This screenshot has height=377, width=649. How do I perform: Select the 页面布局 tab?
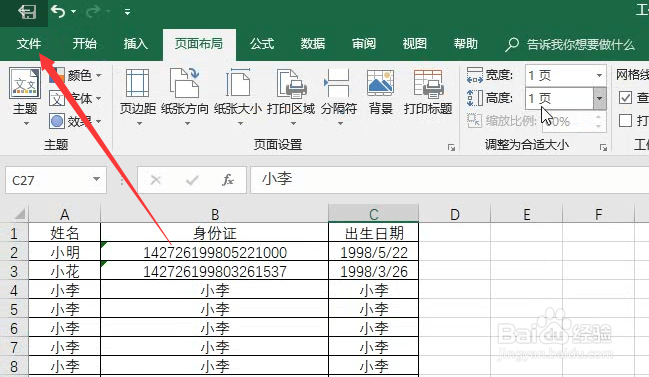tap(199, 44)
